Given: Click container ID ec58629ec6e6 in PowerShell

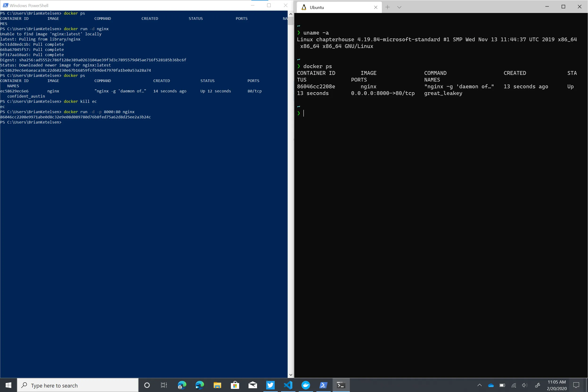Looking at the screenshot, I should click(14, 91).
